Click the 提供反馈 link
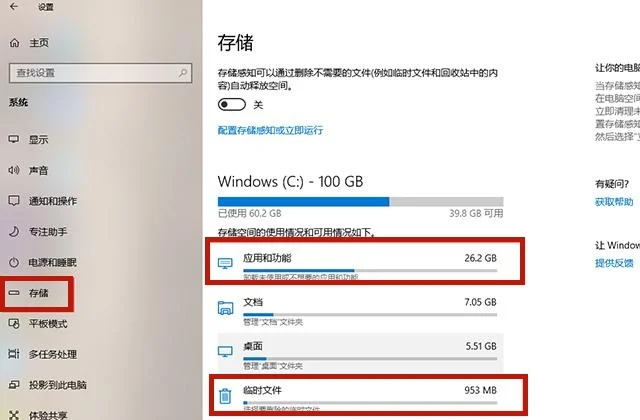 614,263
